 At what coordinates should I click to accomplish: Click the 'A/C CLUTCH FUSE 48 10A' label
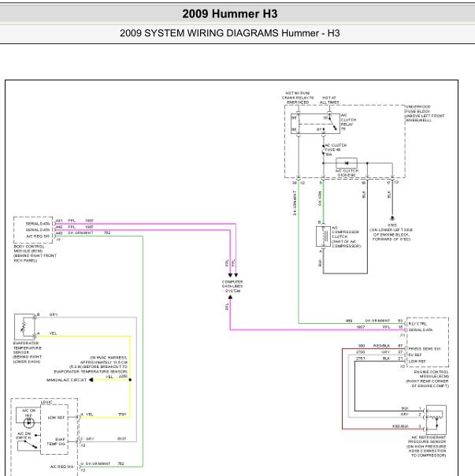[336, 150]
